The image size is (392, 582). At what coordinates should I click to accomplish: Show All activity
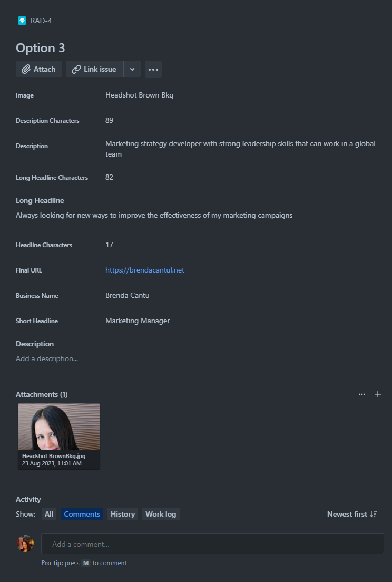pyautogui.click(x=49, y=514)
